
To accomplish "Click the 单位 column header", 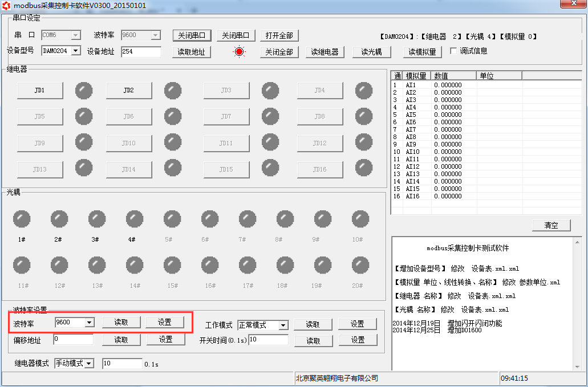I will [x=499, y=76].
